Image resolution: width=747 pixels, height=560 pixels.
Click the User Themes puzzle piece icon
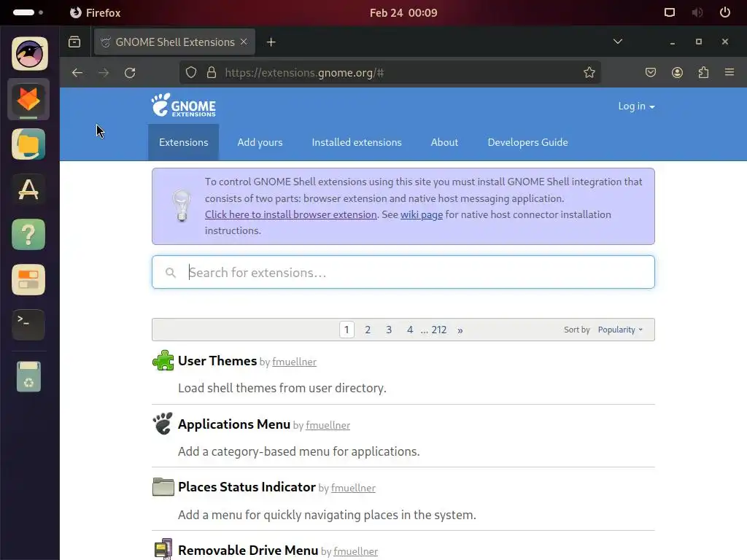pyautogui.click(x=163, y=360)
